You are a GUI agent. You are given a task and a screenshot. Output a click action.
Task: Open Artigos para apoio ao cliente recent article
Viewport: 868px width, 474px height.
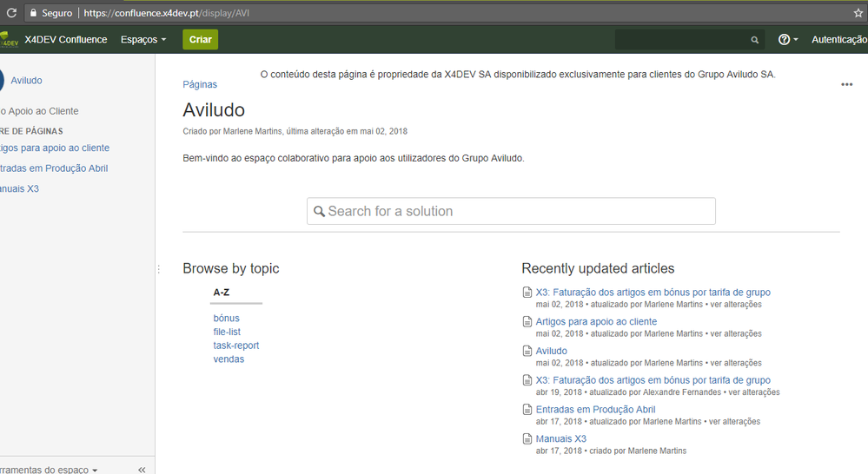click(596, 321)
